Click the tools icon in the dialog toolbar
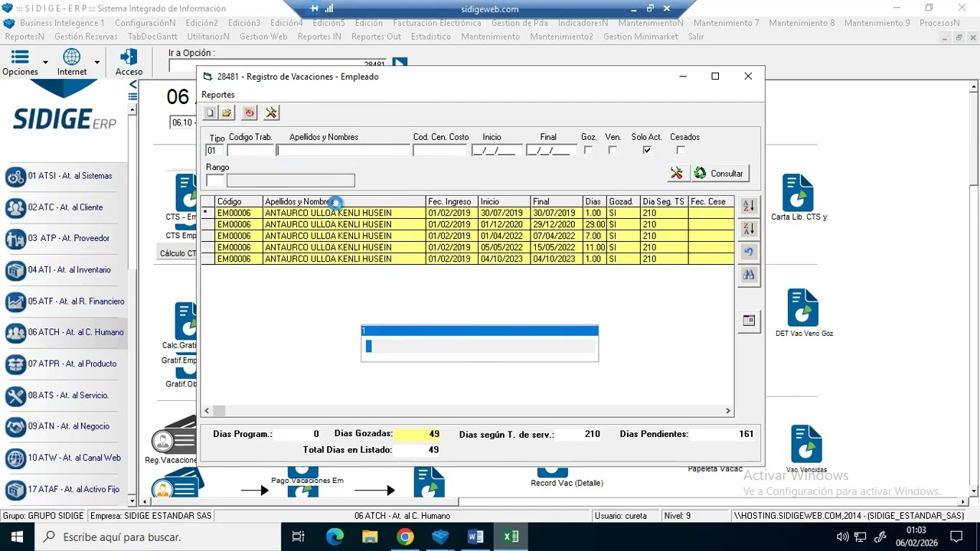The height and width of the screenshot is (551, 980). point(271,112)
